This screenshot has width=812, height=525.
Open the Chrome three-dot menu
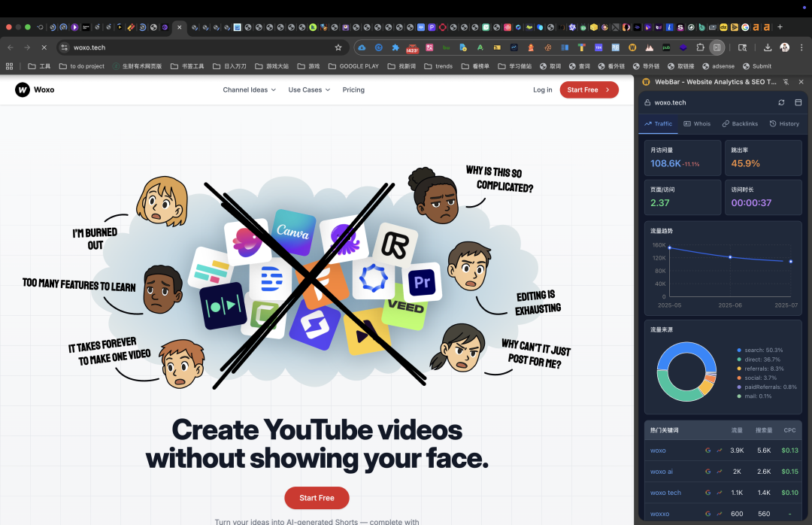pyautogui.click(x=801, y=47)
